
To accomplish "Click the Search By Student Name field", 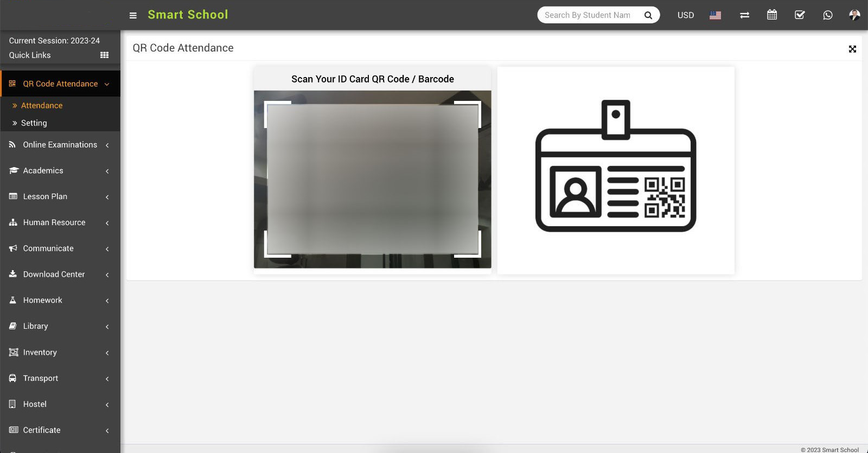I will point(589,15).
